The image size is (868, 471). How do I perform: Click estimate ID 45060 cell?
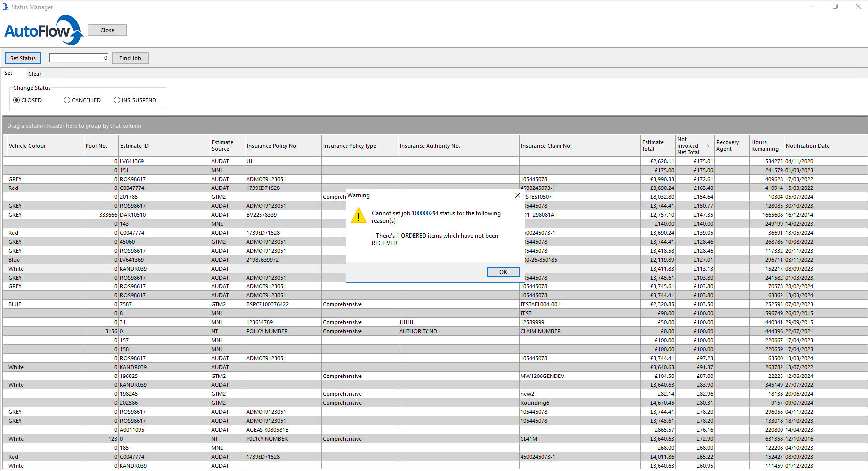164,242
